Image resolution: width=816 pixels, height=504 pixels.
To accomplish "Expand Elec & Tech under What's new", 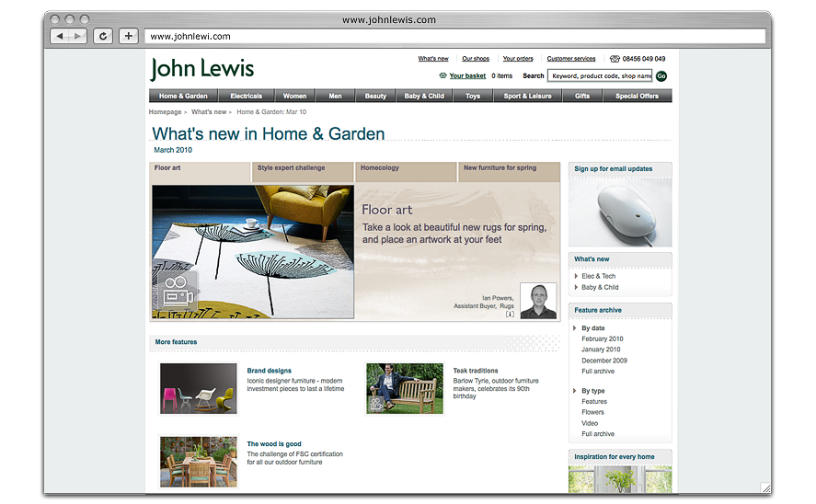I will pyautogui.click(x=577, y=276).
